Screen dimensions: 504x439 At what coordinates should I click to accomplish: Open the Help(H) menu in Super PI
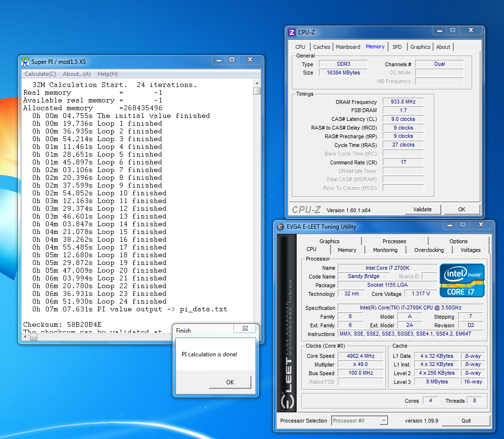pos(108,74)
